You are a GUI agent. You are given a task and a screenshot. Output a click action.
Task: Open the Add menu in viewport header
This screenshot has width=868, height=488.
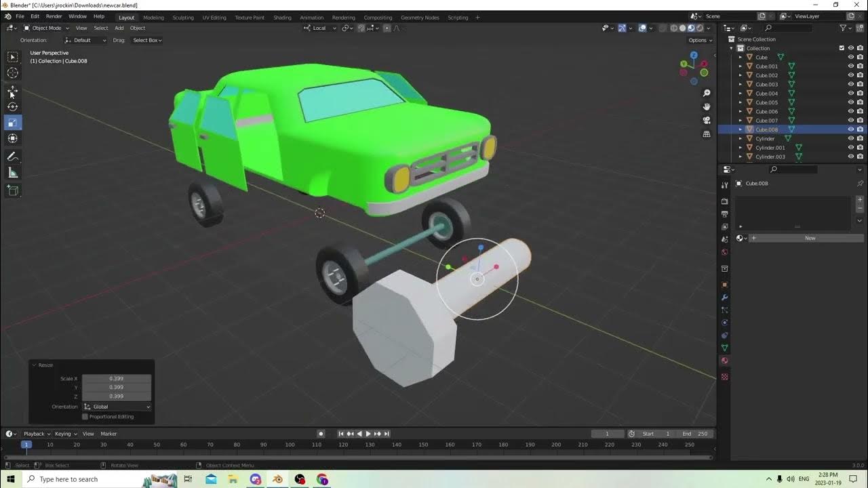(x=119, y=28)
